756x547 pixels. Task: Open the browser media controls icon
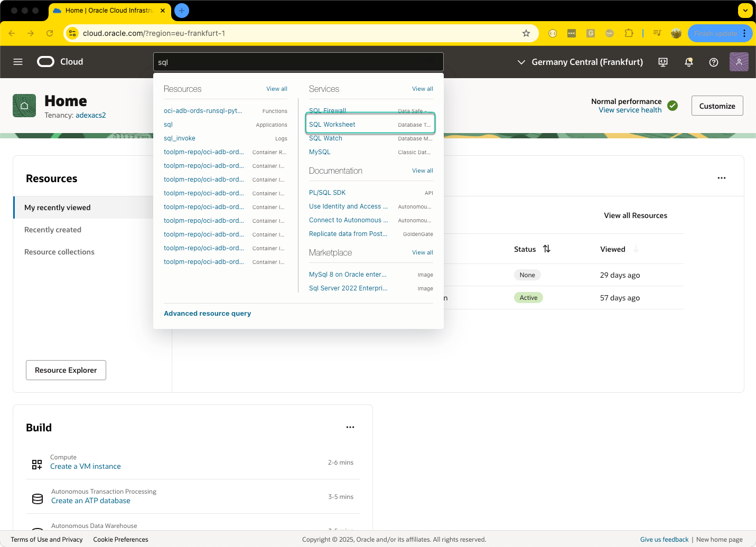[x=657, y=33]
